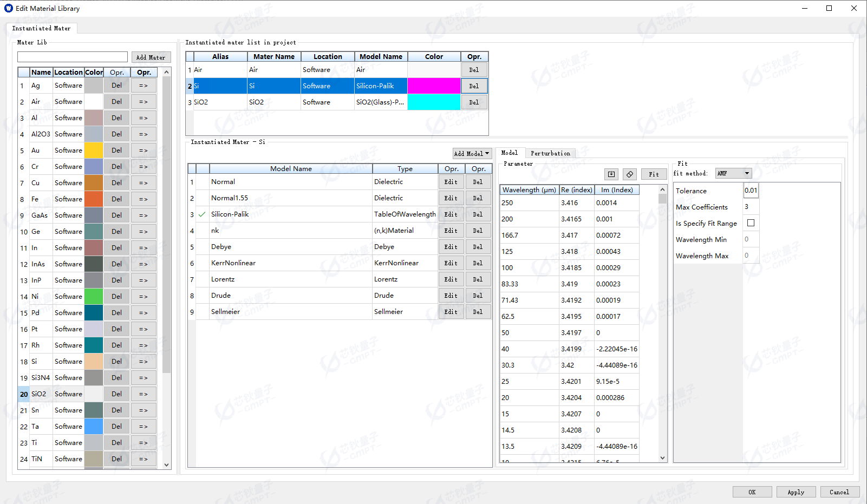Edit the Normal1.55 model
This screenshot has width=867, height=504.
pos(451,198)
